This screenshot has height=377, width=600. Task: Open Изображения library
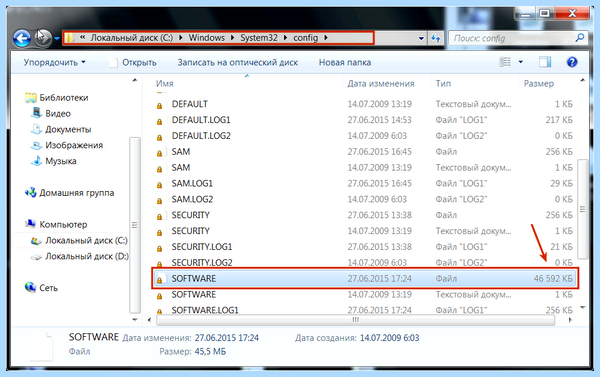(x=74, y=145)
